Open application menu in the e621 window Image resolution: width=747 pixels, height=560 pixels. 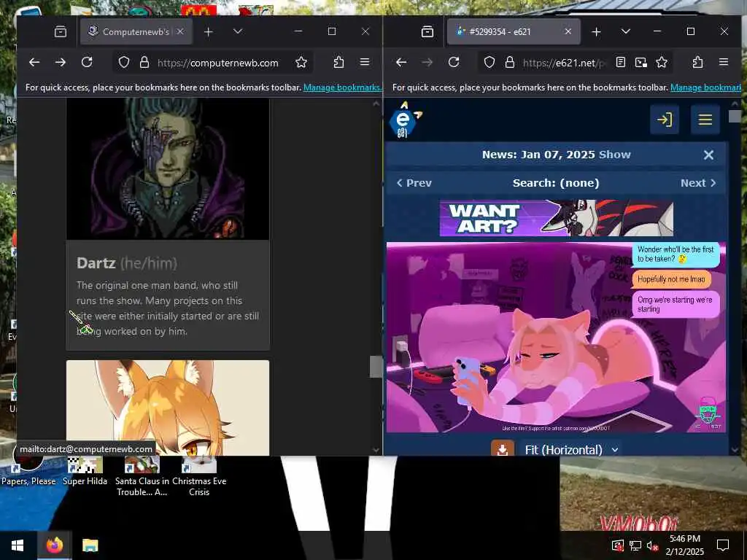[x=724, y=63]
